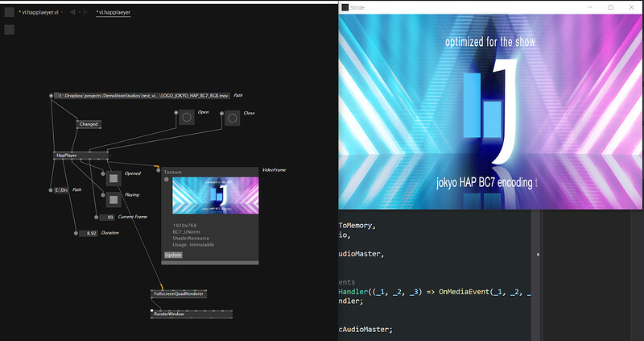Click the pin circle of Close IOBox
The width and height of the screenshot is (644, 341).
(221, 113)
